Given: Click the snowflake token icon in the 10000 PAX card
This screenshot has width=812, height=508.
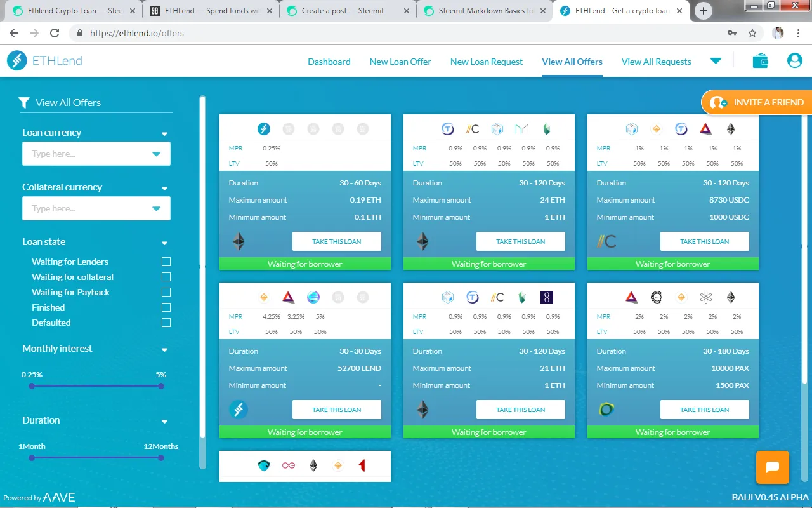Looking at the screenshot, I should click(x=706, y=297).
